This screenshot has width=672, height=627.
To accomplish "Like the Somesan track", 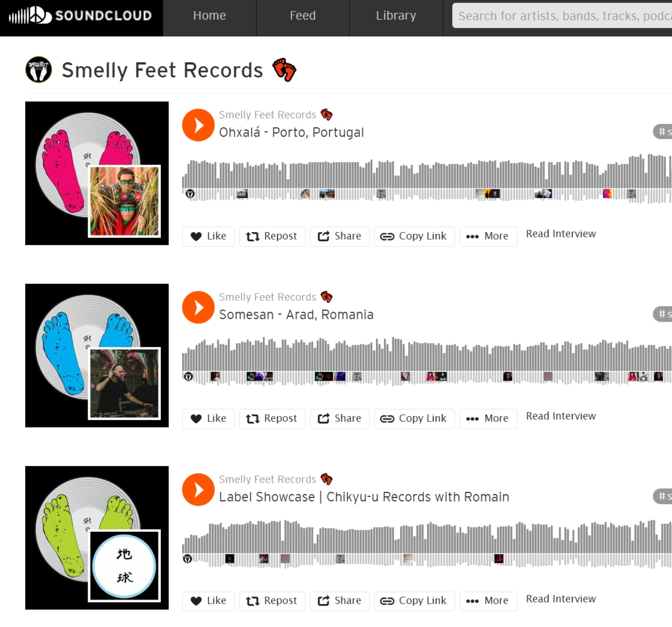I will coord(208,418).
